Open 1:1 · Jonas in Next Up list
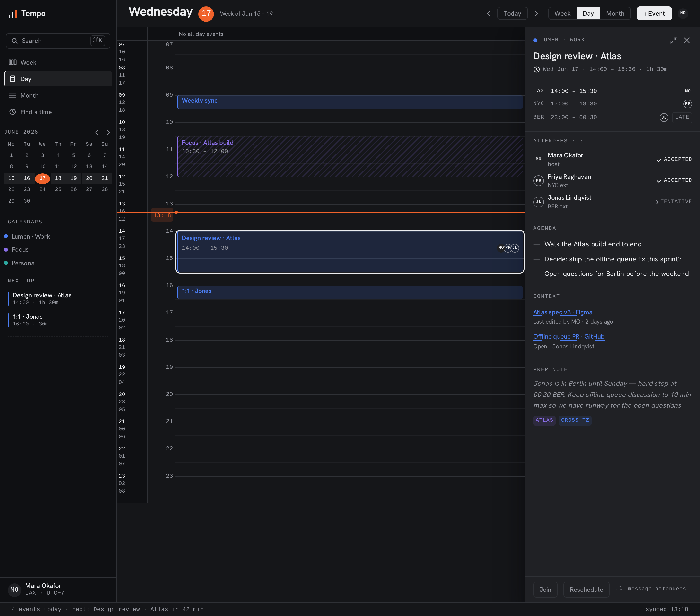The width and height of the screenshot is (700, 616). click(x=58, y=320)
